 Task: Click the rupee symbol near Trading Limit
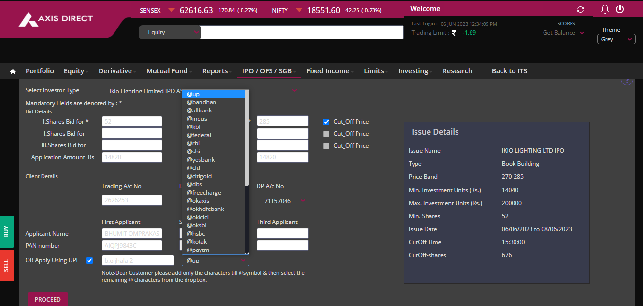pos(454,33)
